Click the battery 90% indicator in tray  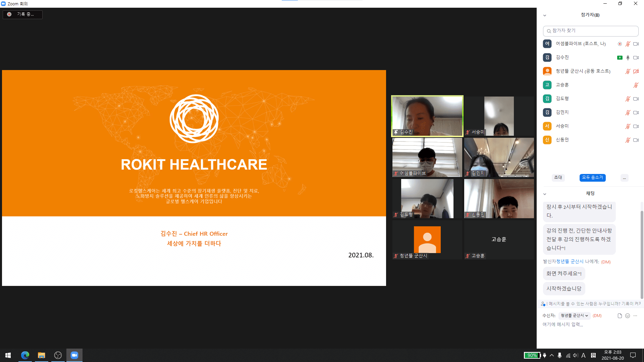pos(532,355)
